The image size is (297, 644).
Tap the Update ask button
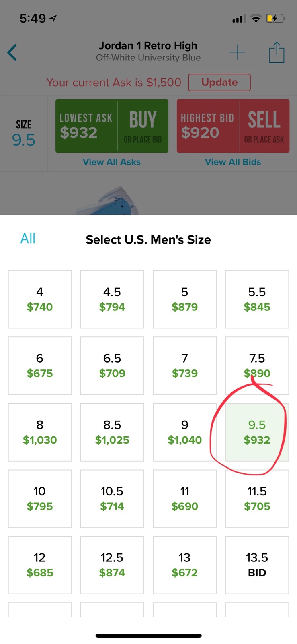[x=219, y=83]
